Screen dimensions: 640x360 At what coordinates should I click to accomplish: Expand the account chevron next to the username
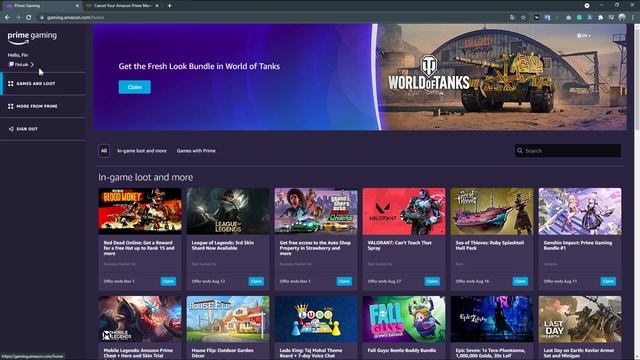click(x=32, y=64)
